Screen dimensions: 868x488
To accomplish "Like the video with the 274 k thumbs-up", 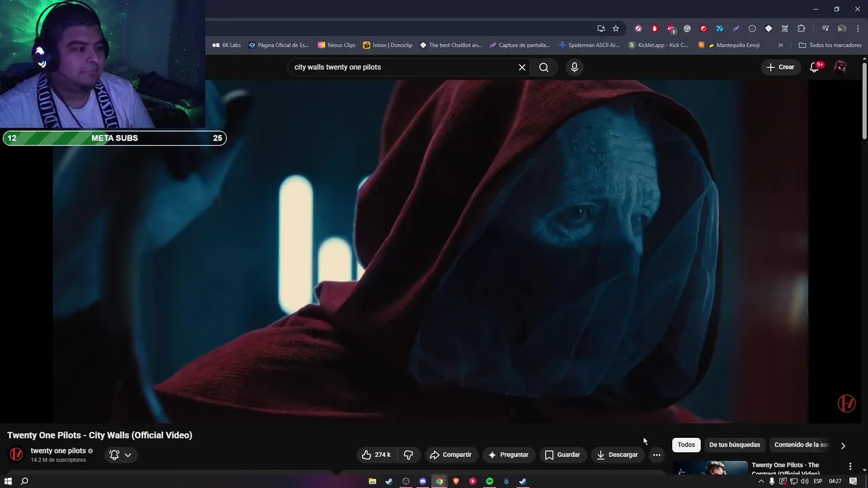I will (376, 455).
